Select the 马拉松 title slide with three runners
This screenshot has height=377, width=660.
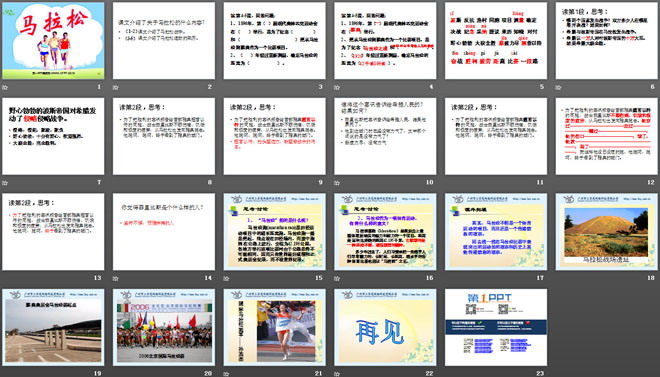[53, 41]
